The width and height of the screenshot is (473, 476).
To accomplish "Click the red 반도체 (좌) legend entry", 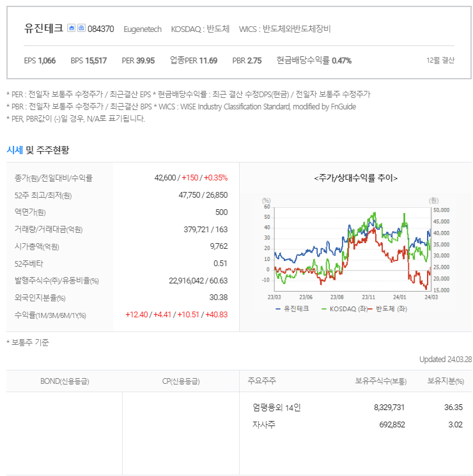I will pyautogui.click(x=388, y=309).
